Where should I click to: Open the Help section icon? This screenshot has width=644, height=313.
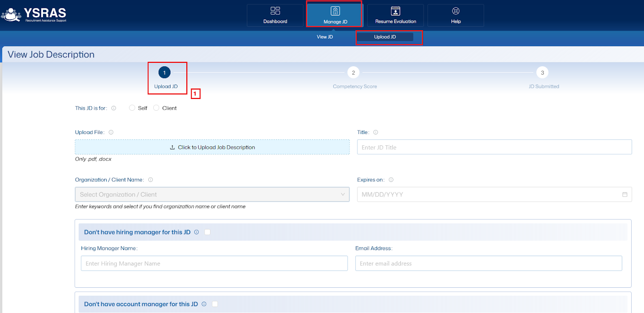tap(455, 15)
